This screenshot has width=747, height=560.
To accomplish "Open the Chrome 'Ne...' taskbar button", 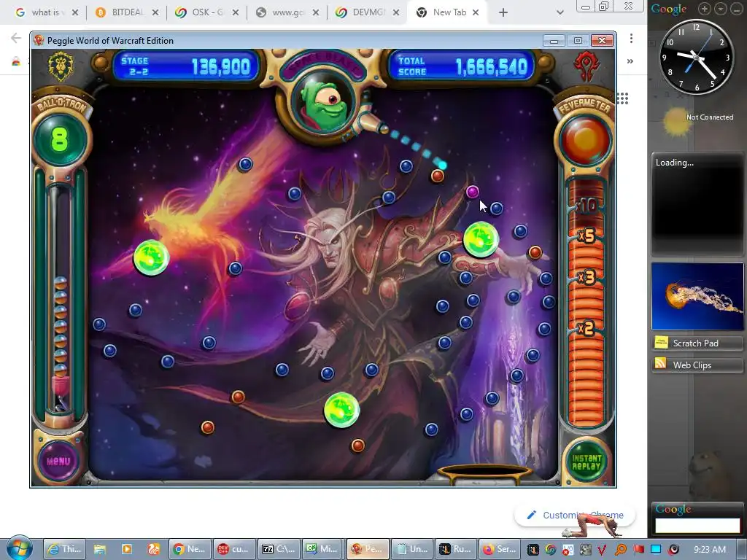I will [x=189, y=549].
